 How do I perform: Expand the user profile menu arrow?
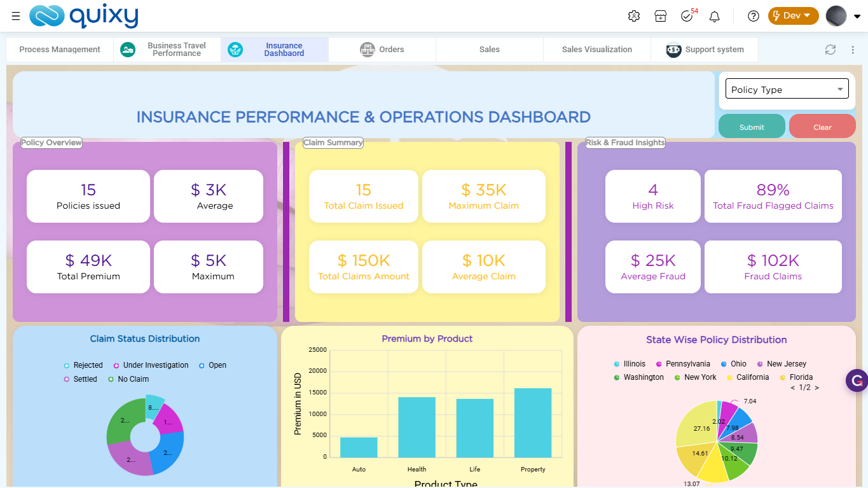(x=857, y=17)
